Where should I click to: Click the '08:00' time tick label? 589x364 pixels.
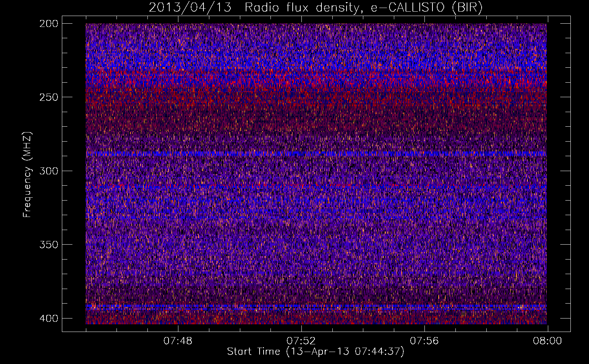click(548, 341)
